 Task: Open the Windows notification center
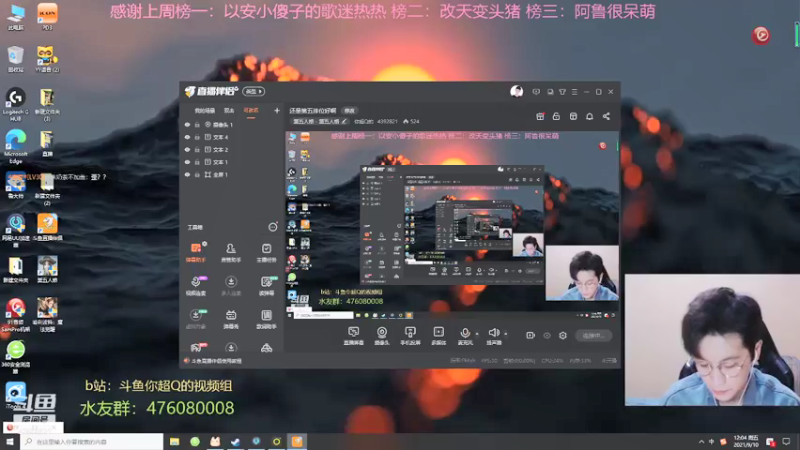(786, 441)
